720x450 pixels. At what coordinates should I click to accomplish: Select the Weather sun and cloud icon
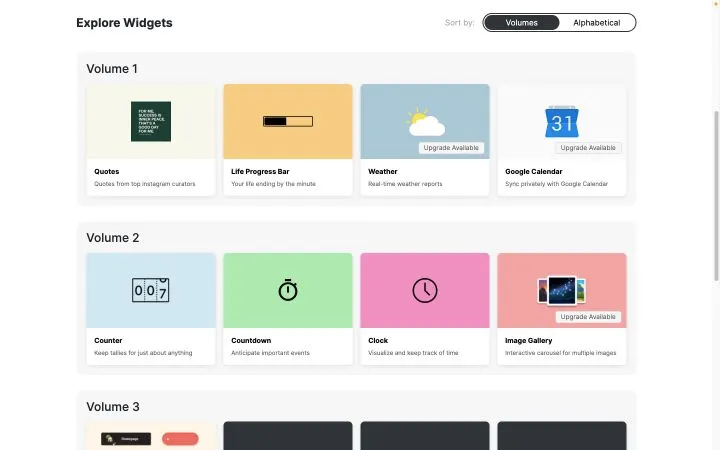click(425, 122)
